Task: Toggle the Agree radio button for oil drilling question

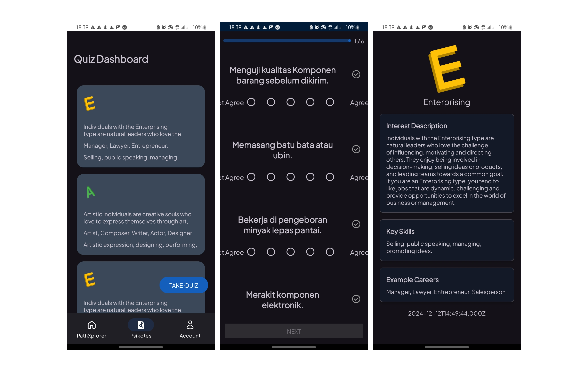Action: (x=330, y=252)
